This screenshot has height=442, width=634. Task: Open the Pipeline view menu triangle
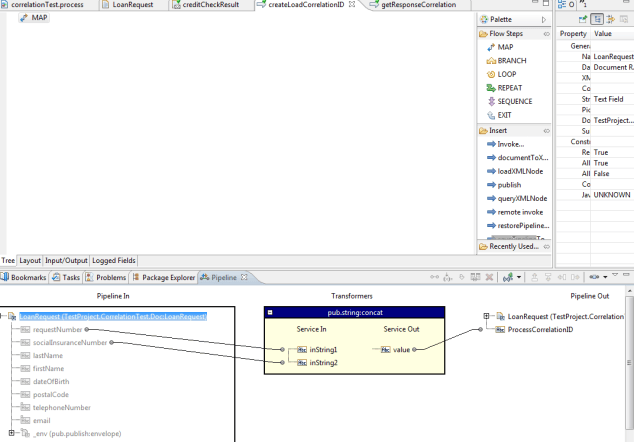615,275
